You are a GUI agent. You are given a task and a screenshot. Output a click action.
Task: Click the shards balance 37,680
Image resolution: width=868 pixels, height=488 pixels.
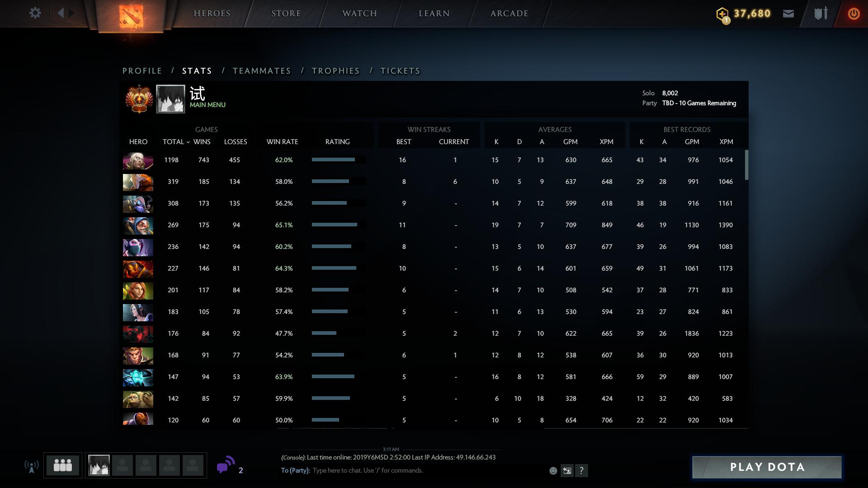pos(752,14)
